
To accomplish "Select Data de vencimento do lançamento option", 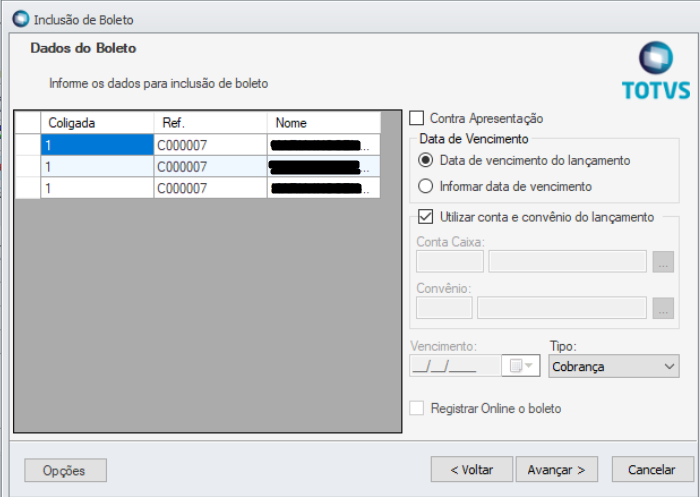I will click(x=426, y=160).
